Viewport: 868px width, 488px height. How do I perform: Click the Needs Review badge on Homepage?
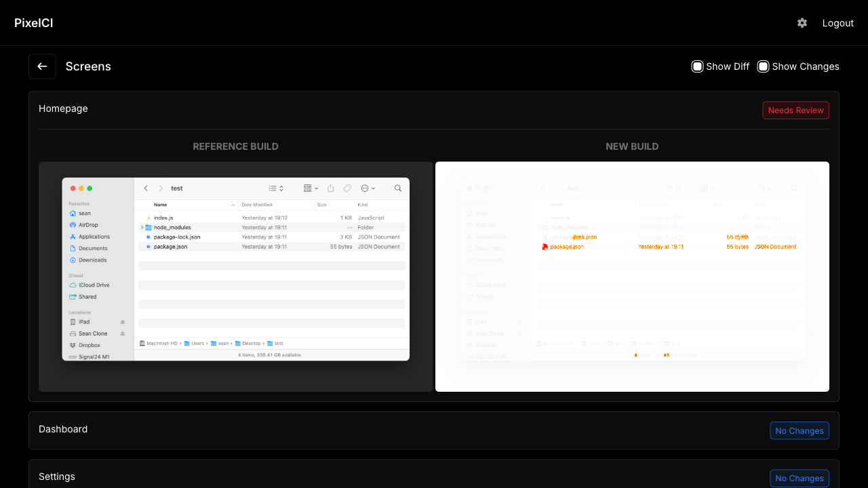point(795,110)
